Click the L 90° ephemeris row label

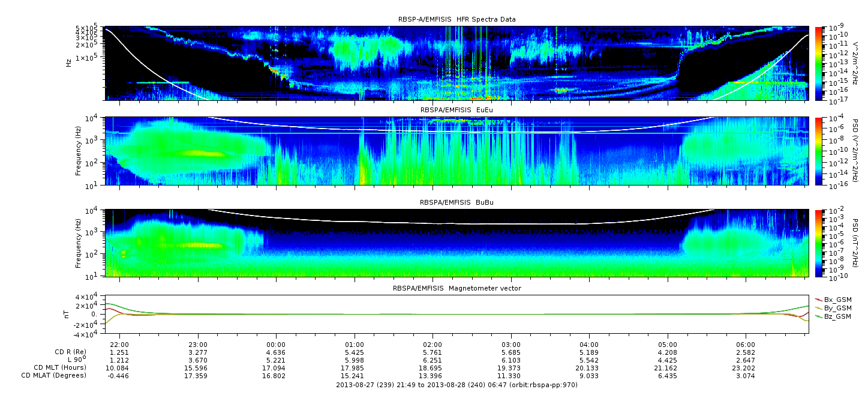point(71,360)
